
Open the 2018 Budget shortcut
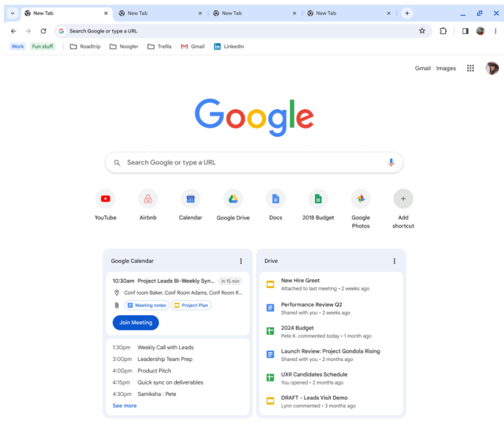[318, 206]
